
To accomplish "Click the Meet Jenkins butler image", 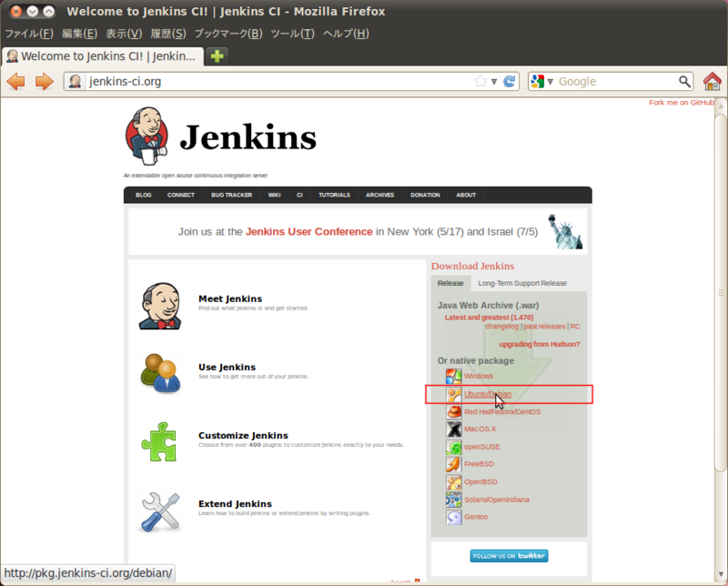I will point(161,306).
